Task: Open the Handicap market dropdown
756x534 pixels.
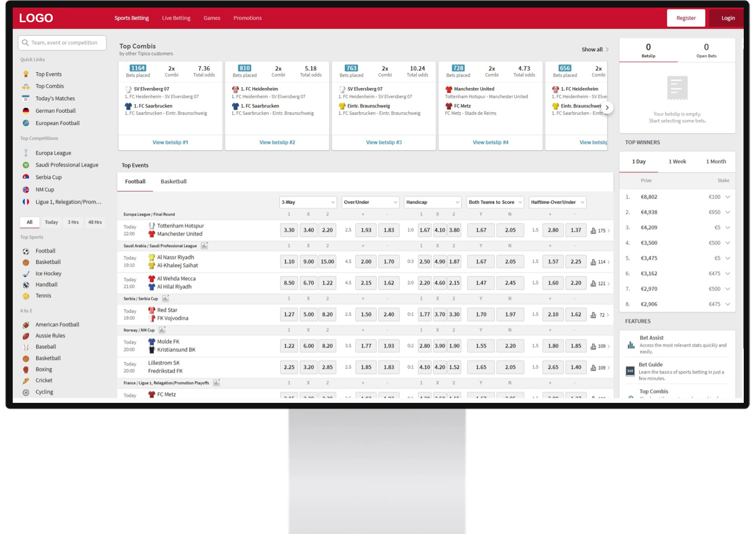Action: click(x=433, y=202)
